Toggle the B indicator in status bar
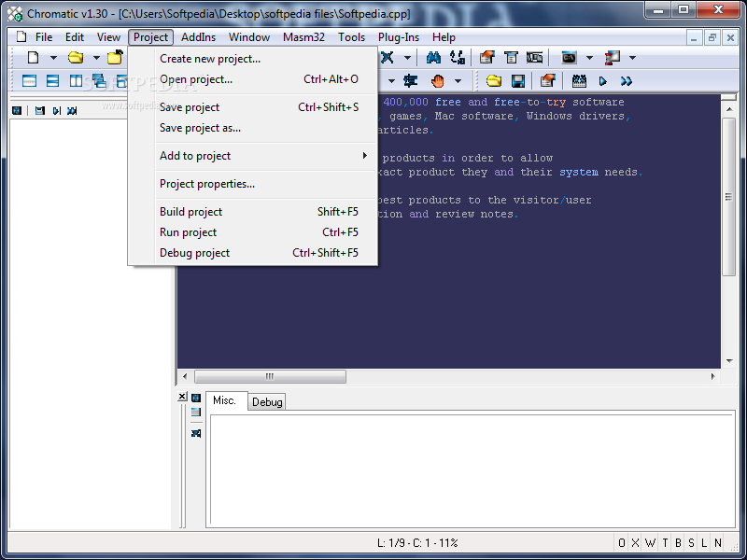 (678, 543)
